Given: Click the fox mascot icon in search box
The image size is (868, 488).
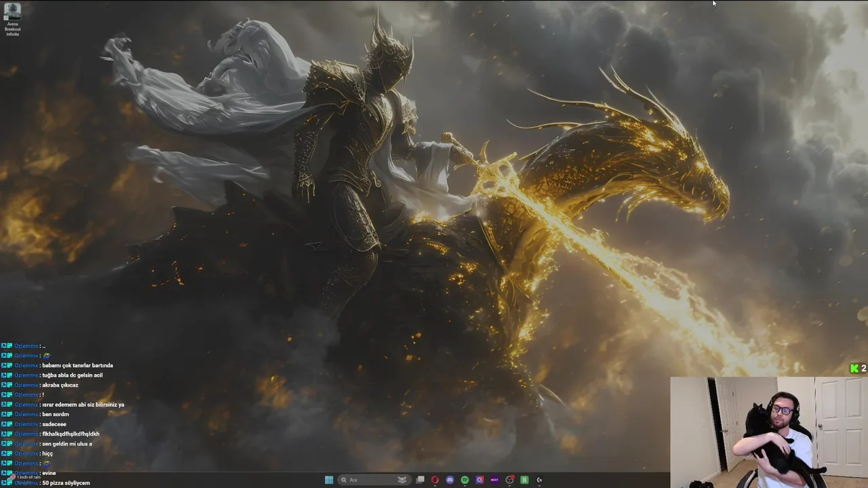Looking at the screenshot, I should (x=402, y=480).
